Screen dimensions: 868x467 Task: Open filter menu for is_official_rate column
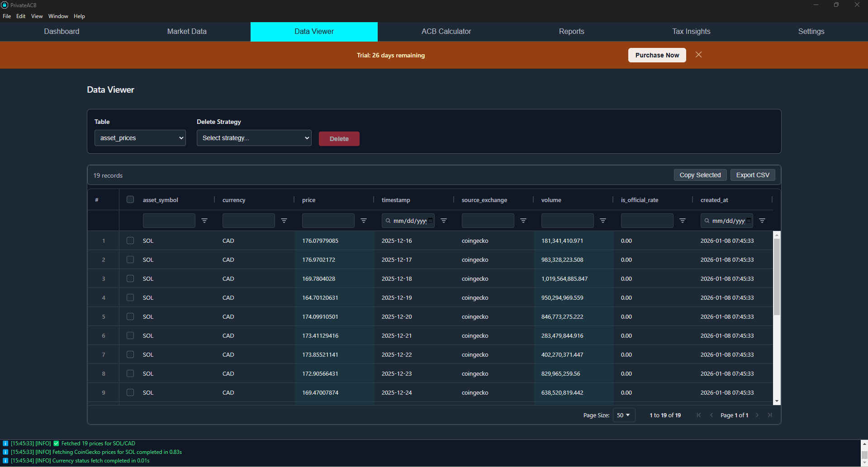(x=683, y=221)
